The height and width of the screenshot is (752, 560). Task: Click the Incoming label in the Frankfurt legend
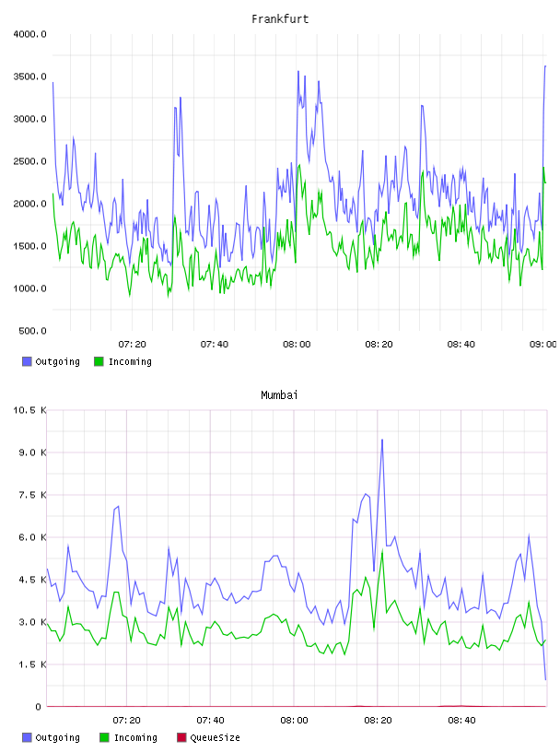point(130,361)
